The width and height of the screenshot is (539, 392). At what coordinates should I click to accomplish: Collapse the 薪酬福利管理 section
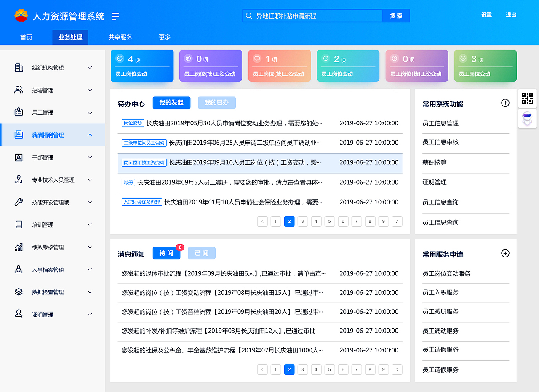89,135
